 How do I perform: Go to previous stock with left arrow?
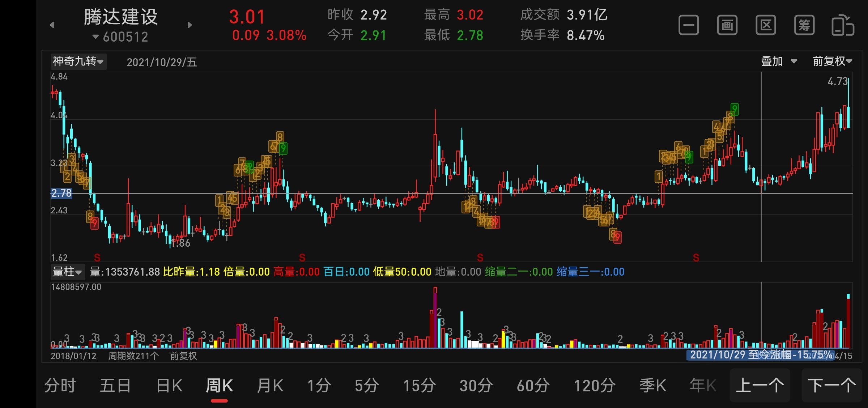(52, 25)
